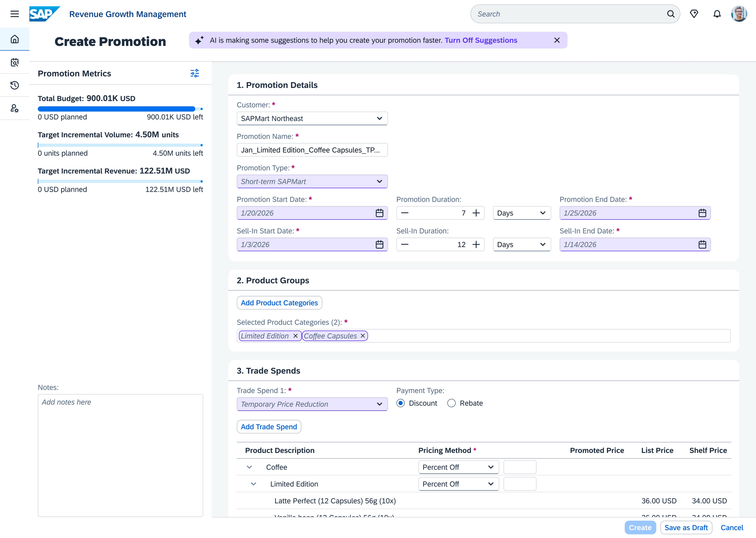Open calendar picker for Sell-In End Date
The width and height of the screenshot is (756, 538).
pyautogui.click(x=702, y=245)
